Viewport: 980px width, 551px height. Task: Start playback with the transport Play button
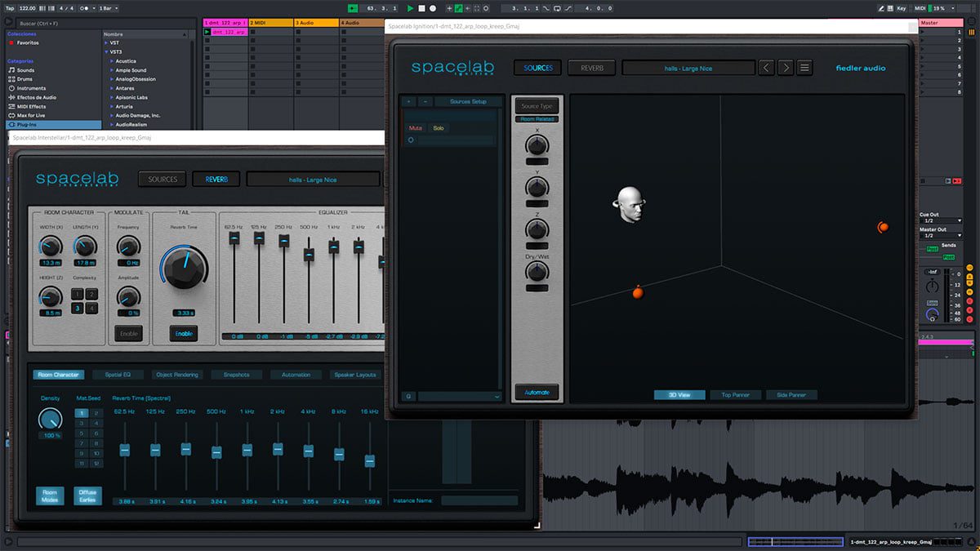[411, 8]
